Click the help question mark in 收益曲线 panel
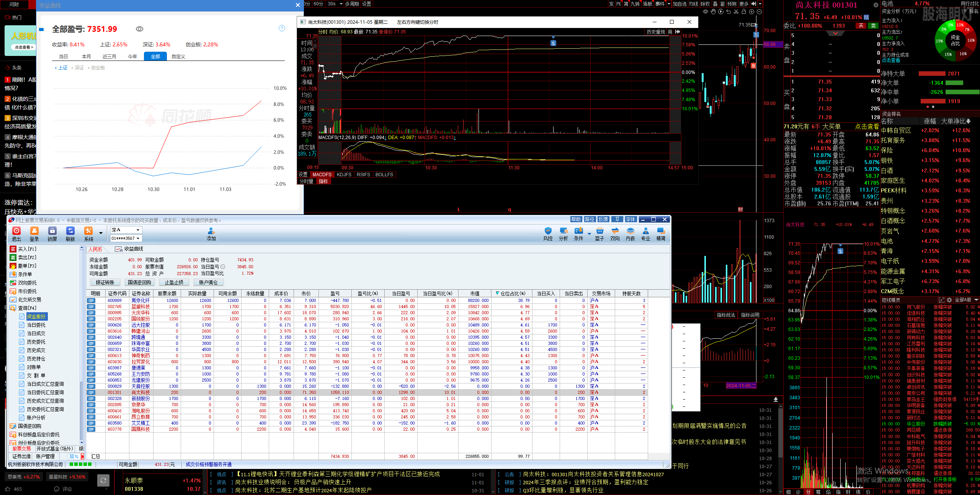 (282, 28)
